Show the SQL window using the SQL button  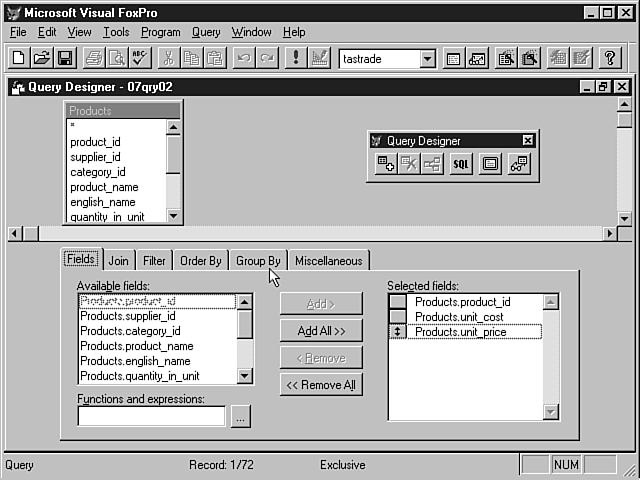[460, 165]
